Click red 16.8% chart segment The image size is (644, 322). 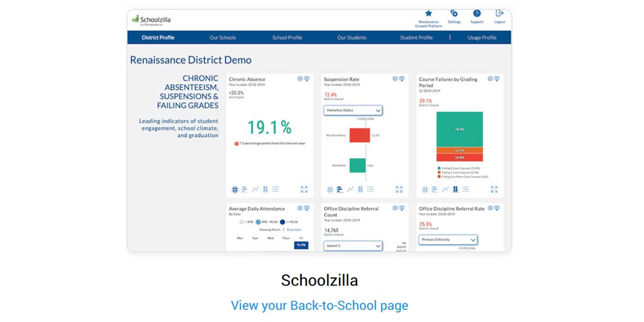[460, 157]
